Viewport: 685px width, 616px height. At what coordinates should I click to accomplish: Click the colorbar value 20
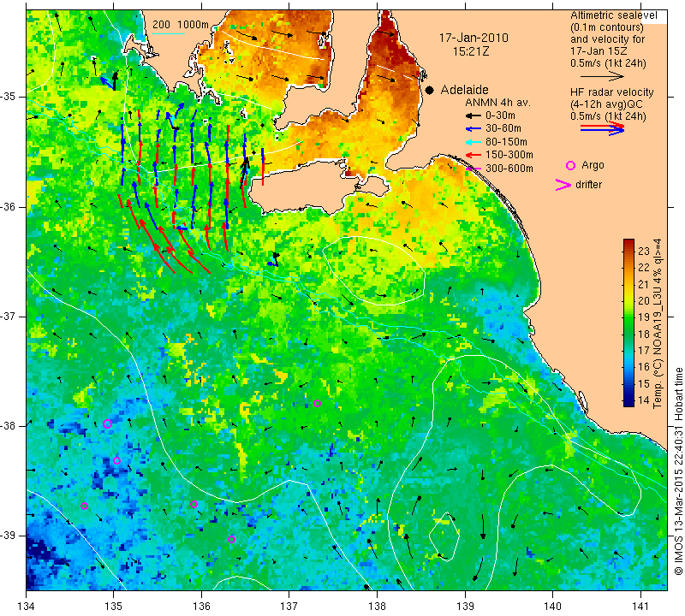tap(644, 301)
